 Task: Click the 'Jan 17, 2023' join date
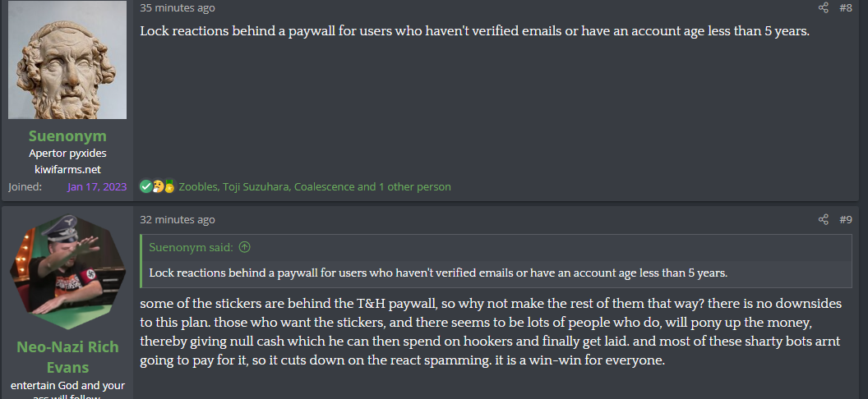97,187
